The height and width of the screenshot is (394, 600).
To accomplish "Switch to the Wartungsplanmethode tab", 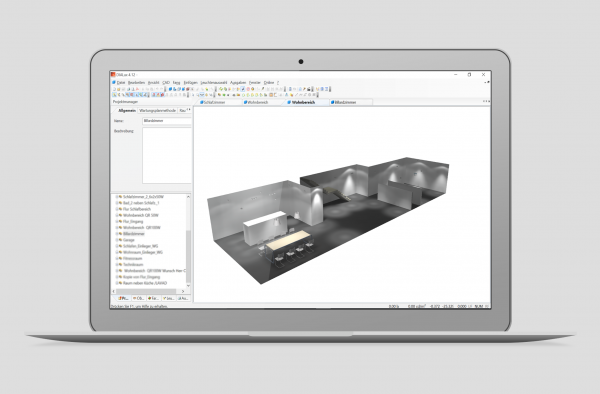I will pyautogui.click(x=158, y=111).
